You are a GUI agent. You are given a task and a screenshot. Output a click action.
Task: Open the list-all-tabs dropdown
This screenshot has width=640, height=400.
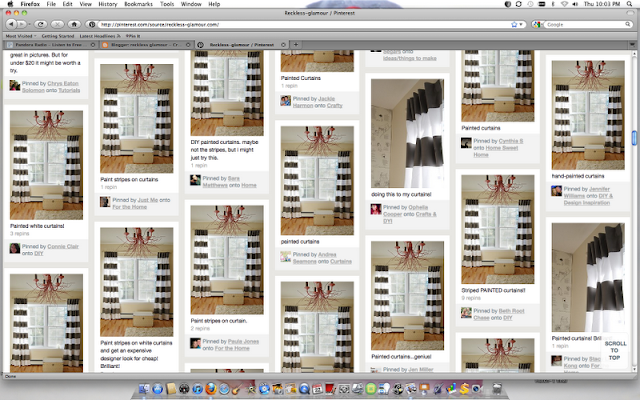(x=632, y=44)
